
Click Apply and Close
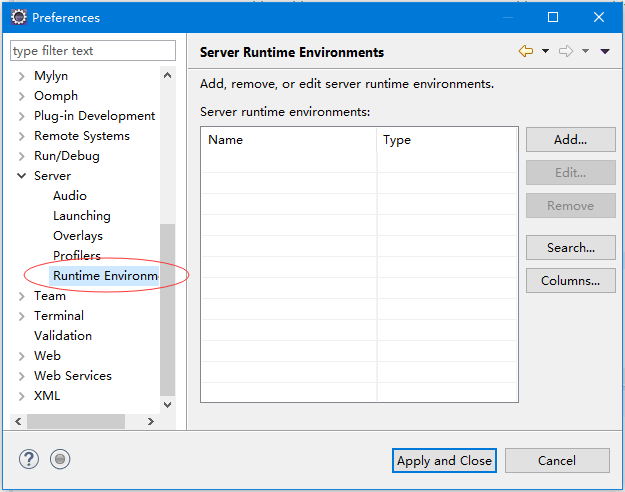pos(444,461)
